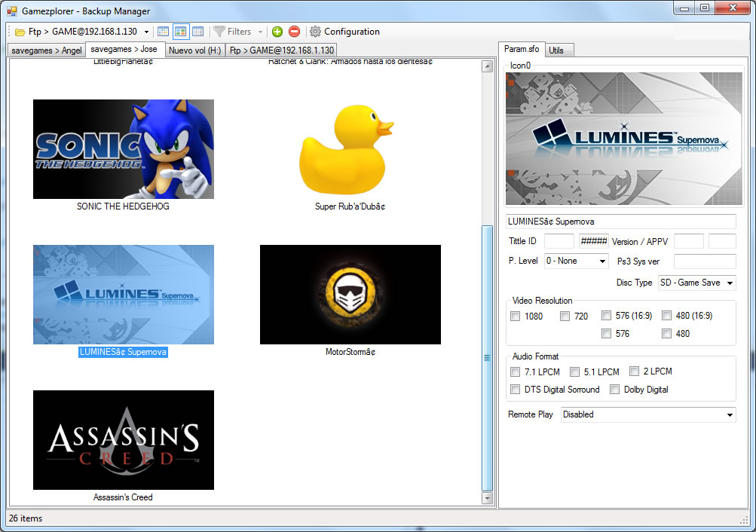This screenshot has height=532, width=756.
Task: Enable the 7.1 LPCM checkbox
Action: click(516, 372)
